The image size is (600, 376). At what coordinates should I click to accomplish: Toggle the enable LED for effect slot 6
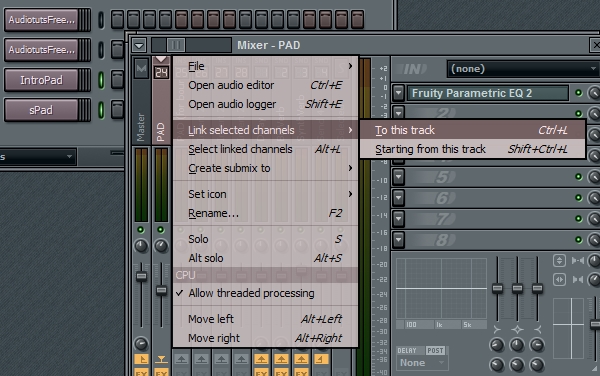[579, 198]
